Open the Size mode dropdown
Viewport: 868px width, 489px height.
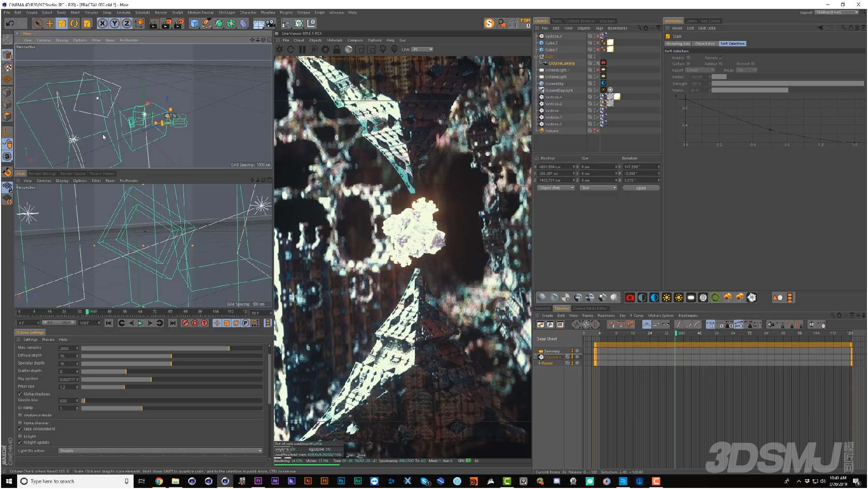click(599, 188)
